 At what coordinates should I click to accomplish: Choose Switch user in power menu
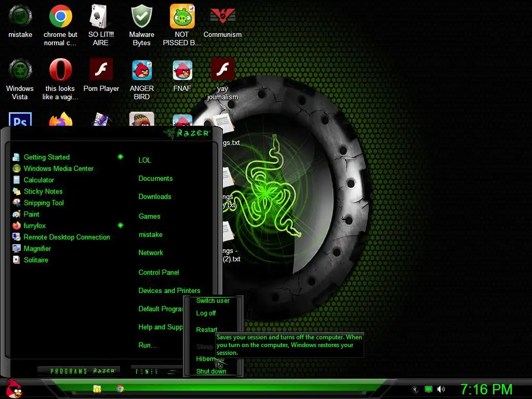point(212,301)
